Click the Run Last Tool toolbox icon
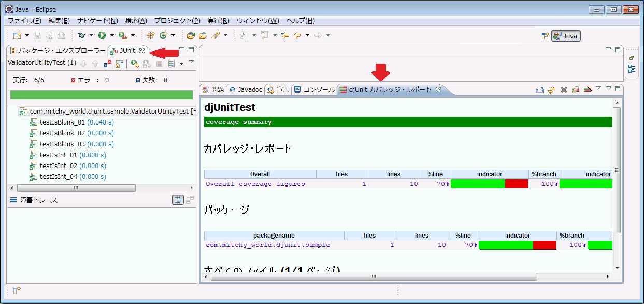 pos(122,35)
